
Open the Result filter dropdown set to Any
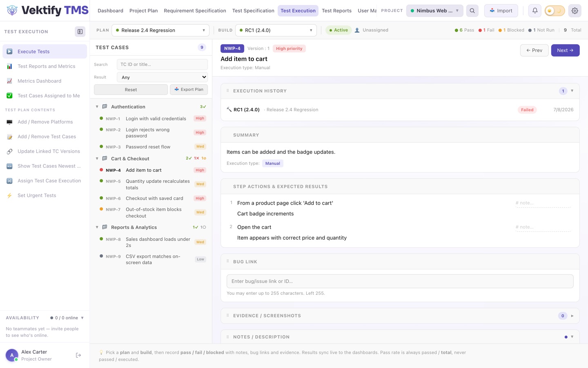coord(162,77)
